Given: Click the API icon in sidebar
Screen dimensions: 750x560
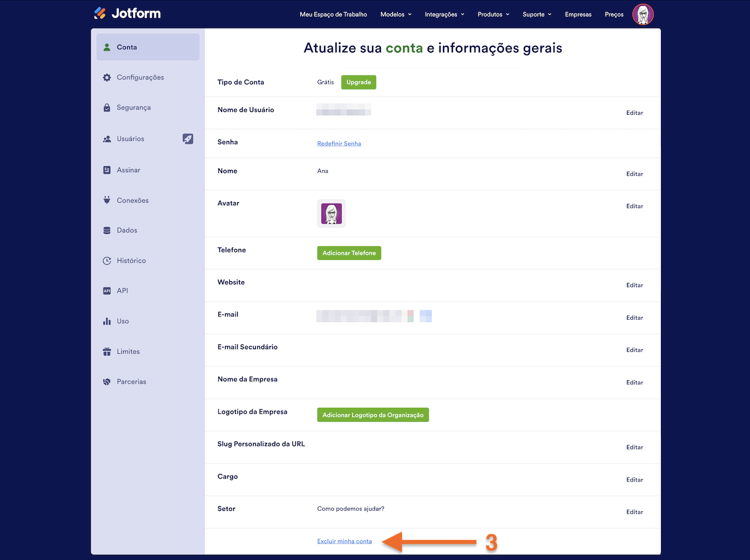Looking at the screenshot, I should pos(107,291).
